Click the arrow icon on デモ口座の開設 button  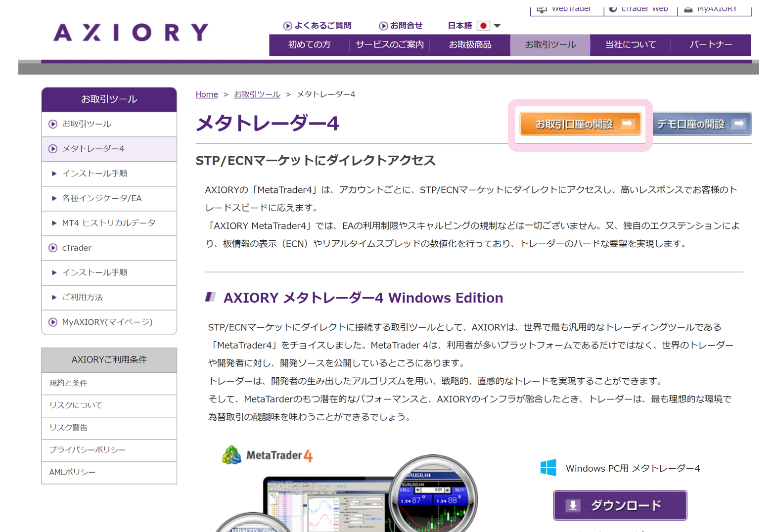coord(739,124)
